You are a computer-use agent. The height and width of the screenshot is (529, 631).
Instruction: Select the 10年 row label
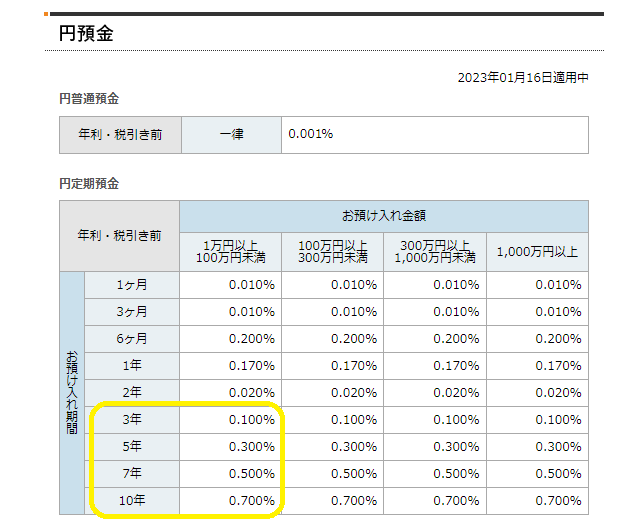tap(132, 500)
